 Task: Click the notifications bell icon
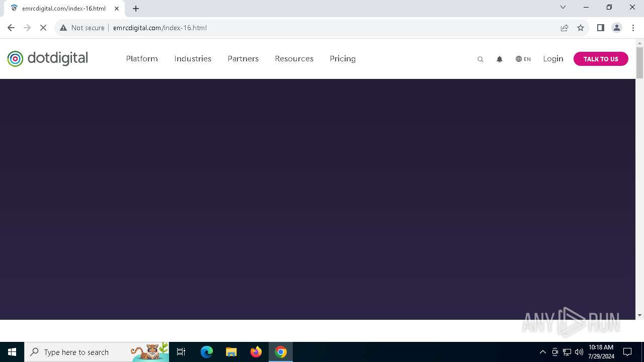pos(500,59)
